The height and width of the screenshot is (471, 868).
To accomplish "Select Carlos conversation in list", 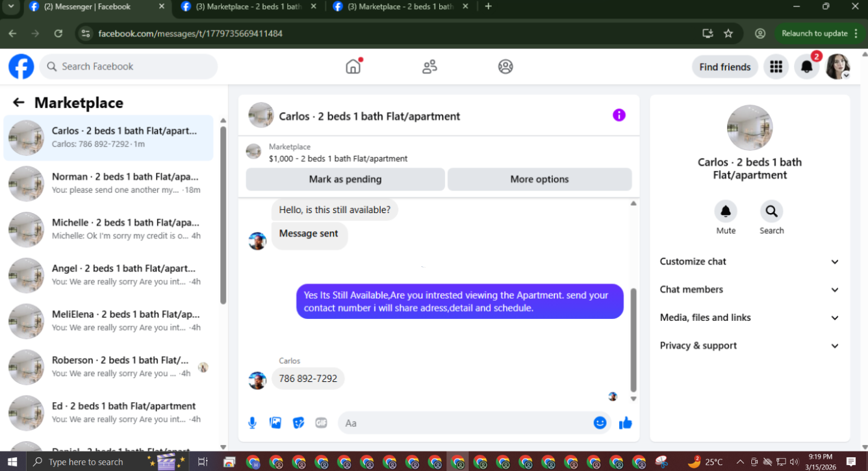I will pyautogui.click(x=108, y=138).
